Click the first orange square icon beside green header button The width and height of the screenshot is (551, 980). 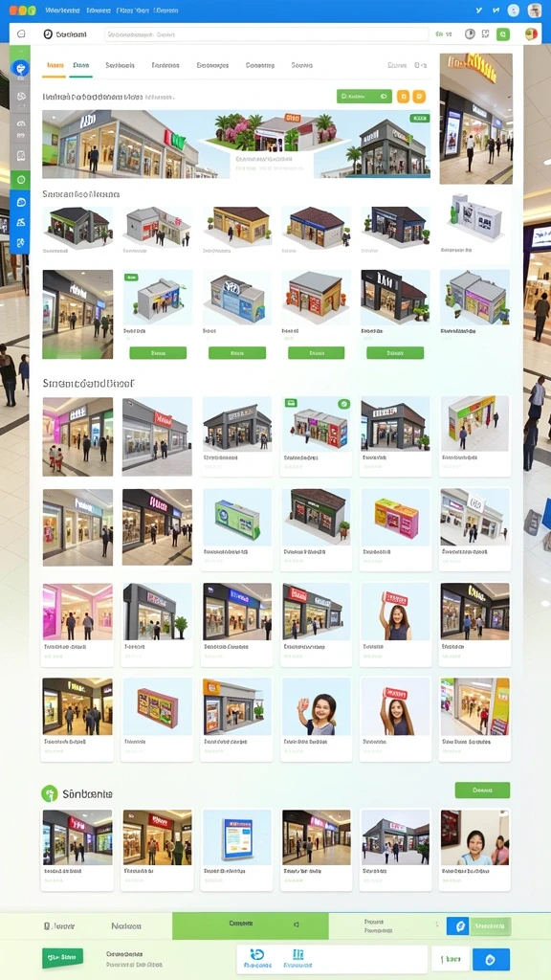point(403,97)
